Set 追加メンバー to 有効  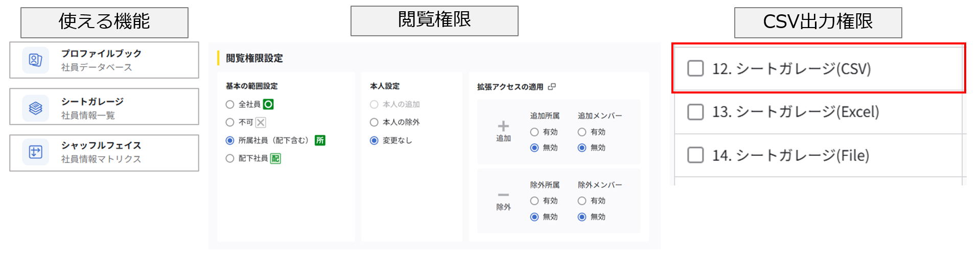(582, 132)
